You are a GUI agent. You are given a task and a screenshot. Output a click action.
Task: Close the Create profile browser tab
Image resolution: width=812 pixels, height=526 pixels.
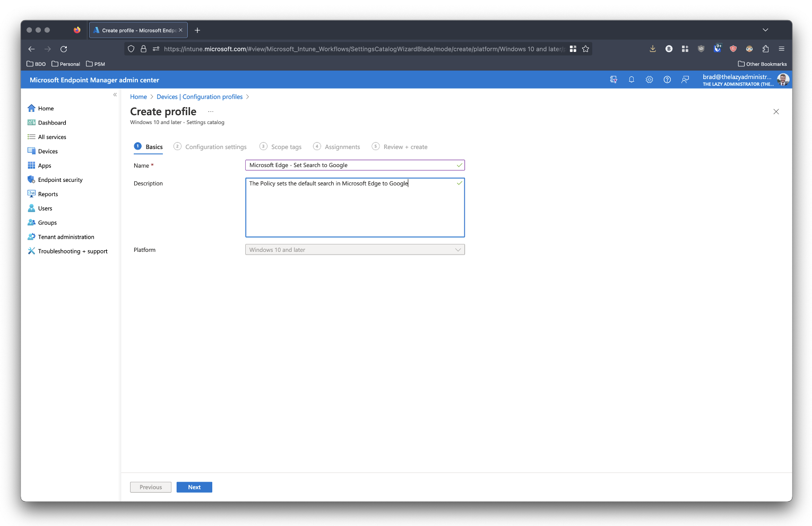pyautogui.click(x=180, y=30)
